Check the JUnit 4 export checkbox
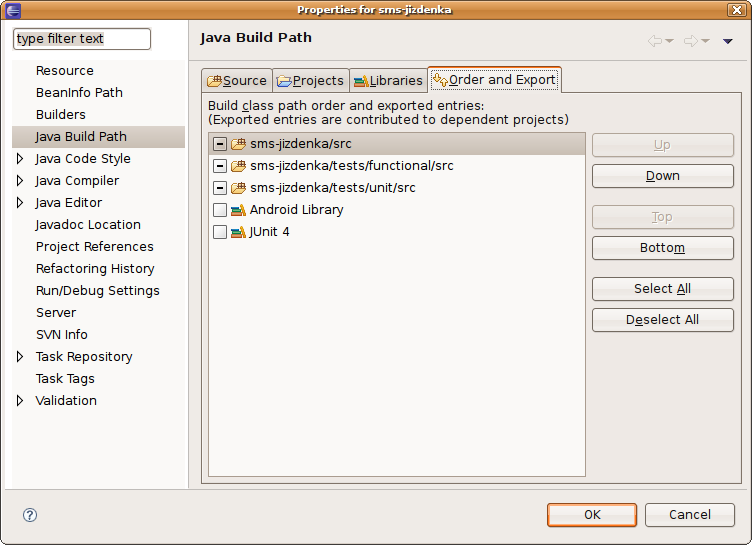Viewport: 752px width, 545px height. click(x=220, y=232)
